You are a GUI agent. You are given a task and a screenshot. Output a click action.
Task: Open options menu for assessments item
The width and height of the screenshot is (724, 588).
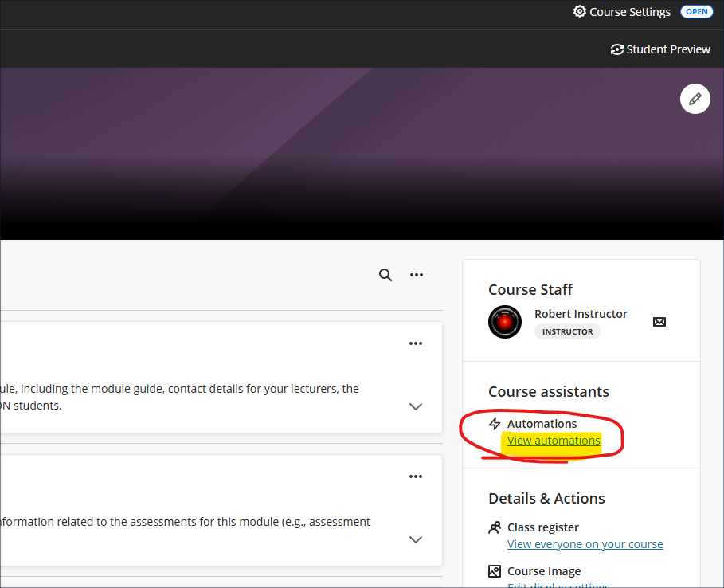pyautogui.click(x=415, y=476)
